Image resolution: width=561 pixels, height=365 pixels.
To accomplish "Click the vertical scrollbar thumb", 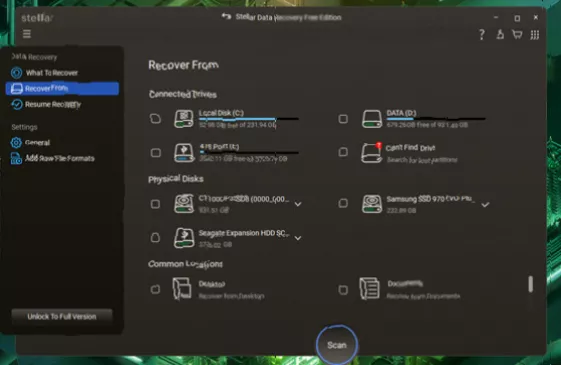I will tap(530, 284).
